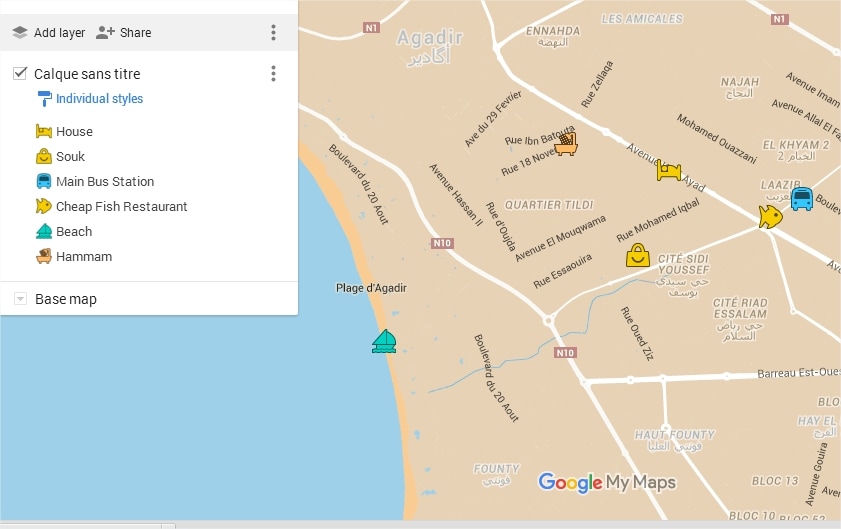Click the Plage d'Agadir map label
The width and height of the screenshot is (841, 529).
coord(371,288)
